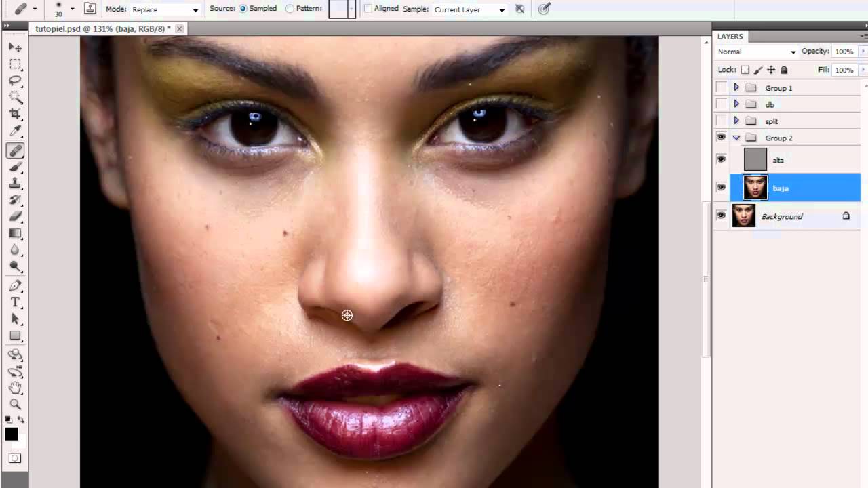The height and width of the screenshot is (488, 868).
Task: Open the Sample dropdown showing Current Layer
Action: click(x=469, y=9)
